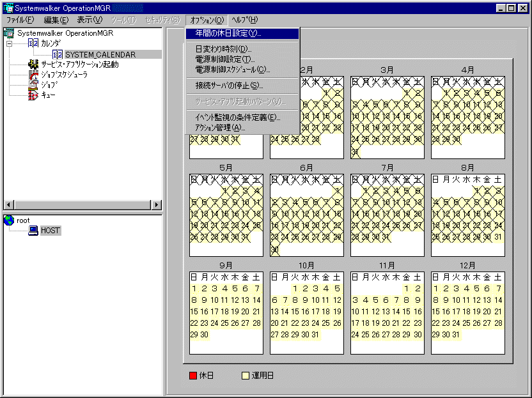
Task: Select ジョブスケジューラ tree label
Action: tap(64, 75)
